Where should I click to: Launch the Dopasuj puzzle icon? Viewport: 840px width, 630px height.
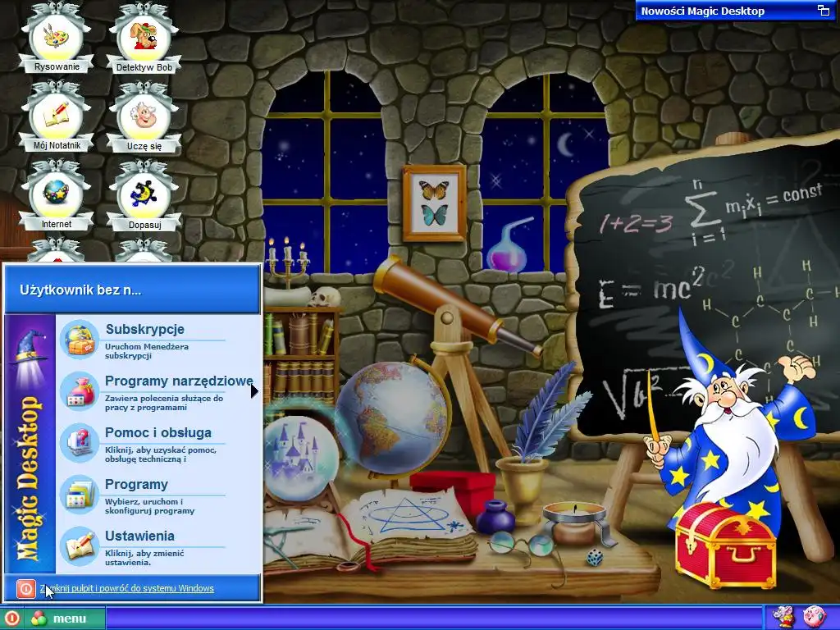[x=144, y=196]
